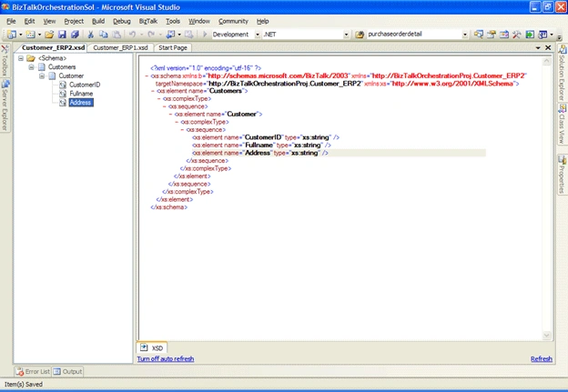Click the New Project toolbar icon

[x=12, y=35]
